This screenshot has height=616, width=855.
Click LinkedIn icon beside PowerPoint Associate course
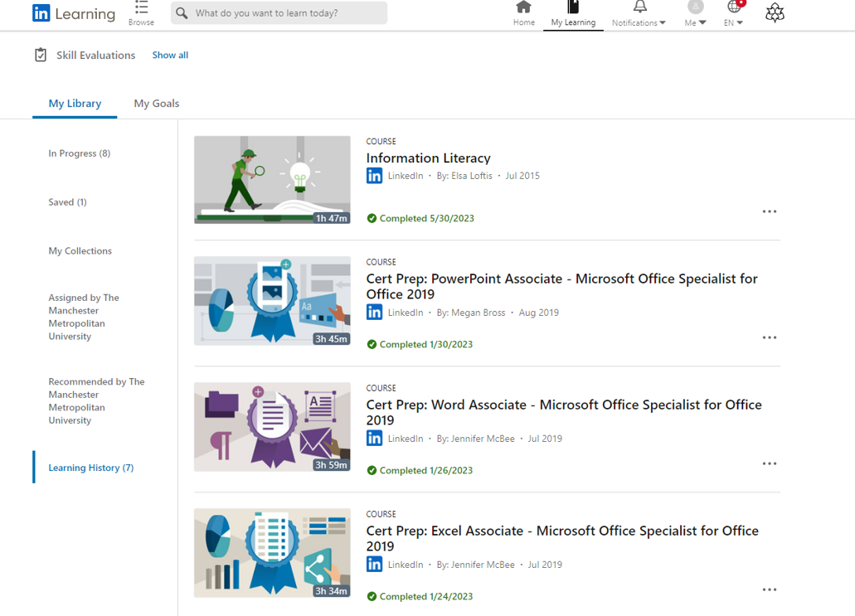click(x=374, y=313)
